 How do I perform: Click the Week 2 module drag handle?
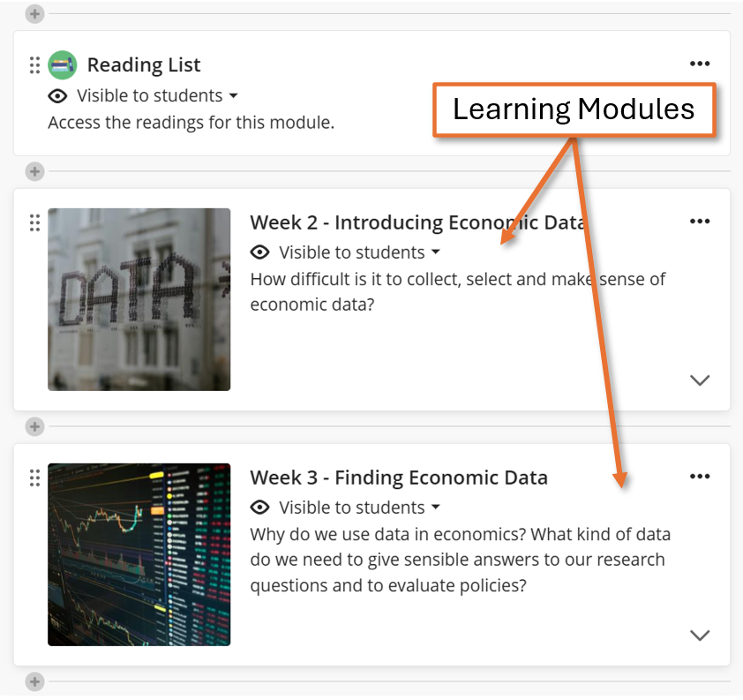coord(34,222)
